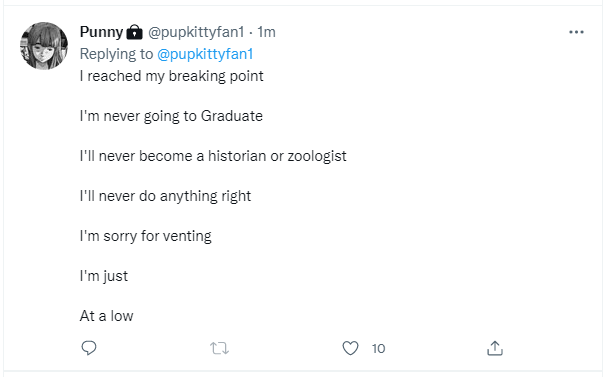Click the line 'I reached my breaking point'
Viewport: 609px width, 377px height.
pyautogui.click(x=172, y=76)
